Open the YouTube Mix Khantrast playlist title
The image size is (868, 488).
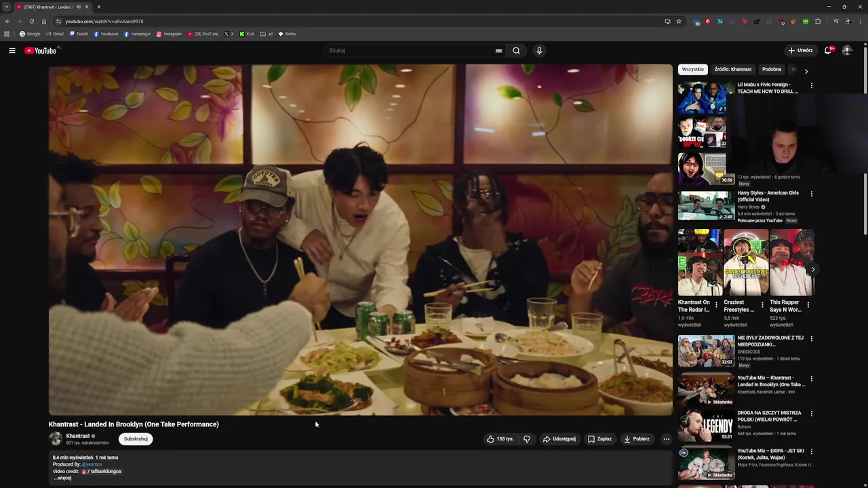pyautogui.click(x=772, y=381)
